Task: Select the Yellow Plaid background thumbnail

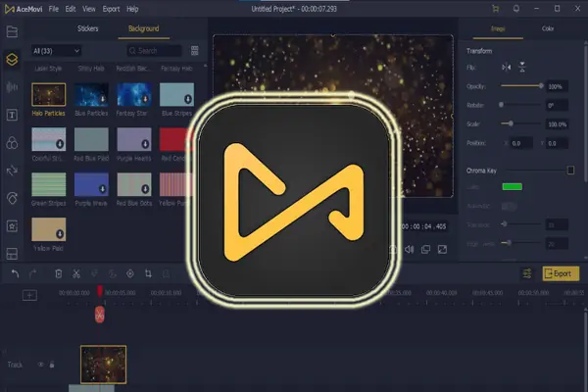Action: tap(49, 229)
